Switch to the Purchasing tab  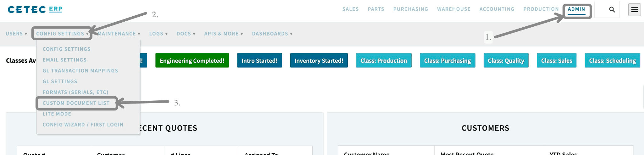411,9
